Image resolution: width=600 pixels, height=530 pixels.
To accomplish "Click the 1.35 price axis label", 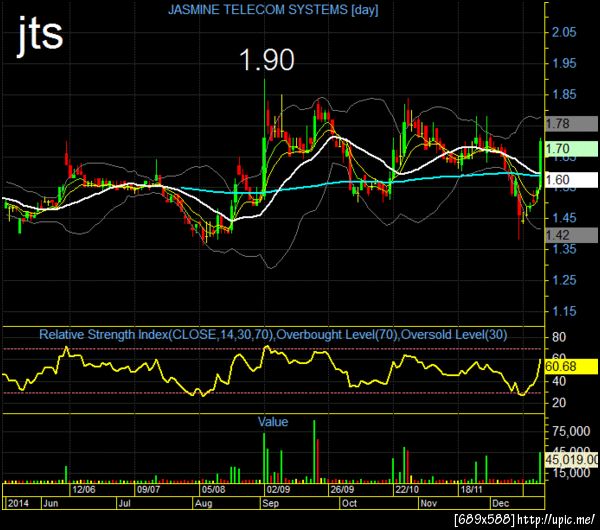I will 563,249.
